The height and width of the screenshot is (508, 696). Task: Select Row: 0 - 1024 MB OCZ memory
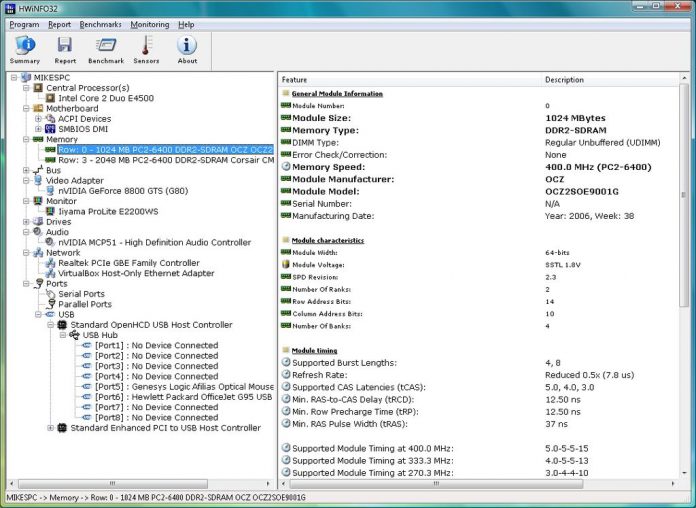coord(166,150)
